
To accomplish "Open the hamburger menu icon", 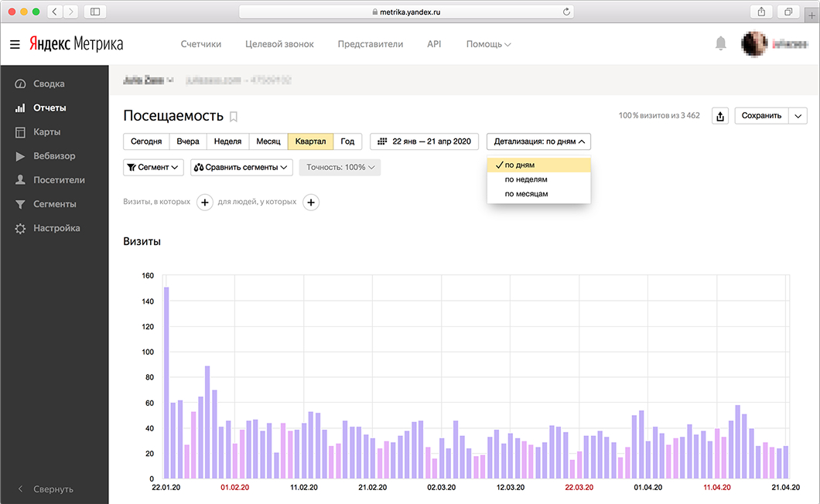I will coord(15,44).
